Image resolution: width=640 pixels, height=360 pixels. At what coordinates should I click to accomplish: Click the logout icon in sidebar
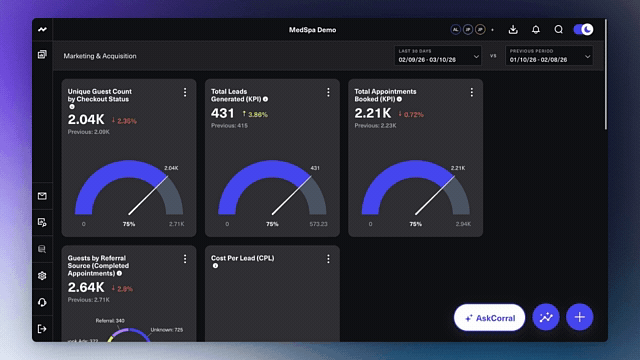tap(42, 329)
